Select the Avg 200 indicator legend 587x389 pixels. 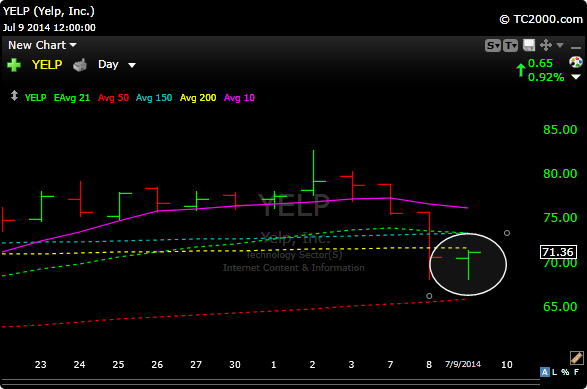click(198, 98)
